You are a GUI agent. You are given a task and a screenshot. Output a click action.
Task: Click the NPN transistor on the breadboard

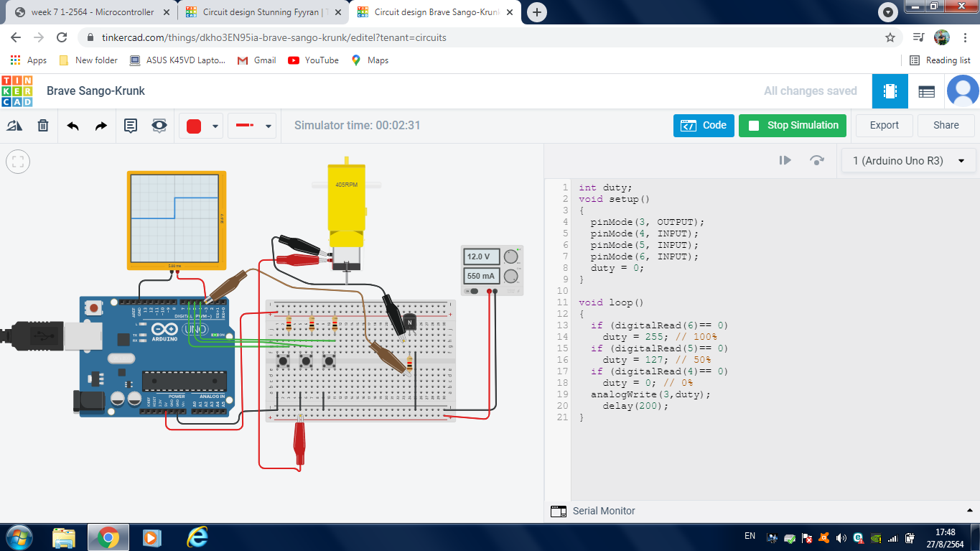[409, 323]
